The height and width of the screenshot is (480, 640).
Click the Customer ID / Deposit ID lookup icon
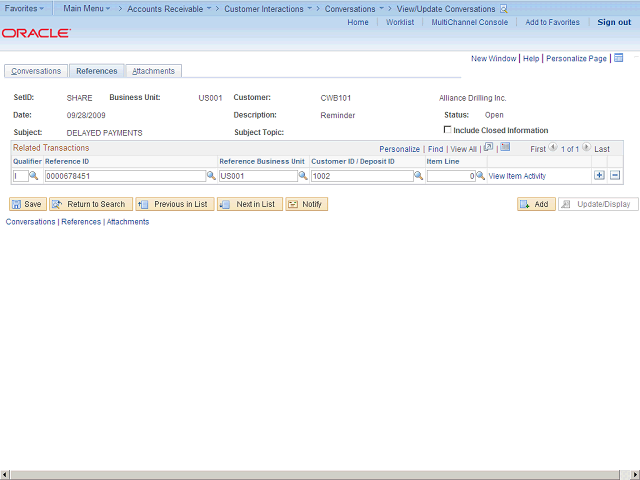point(420,176)
